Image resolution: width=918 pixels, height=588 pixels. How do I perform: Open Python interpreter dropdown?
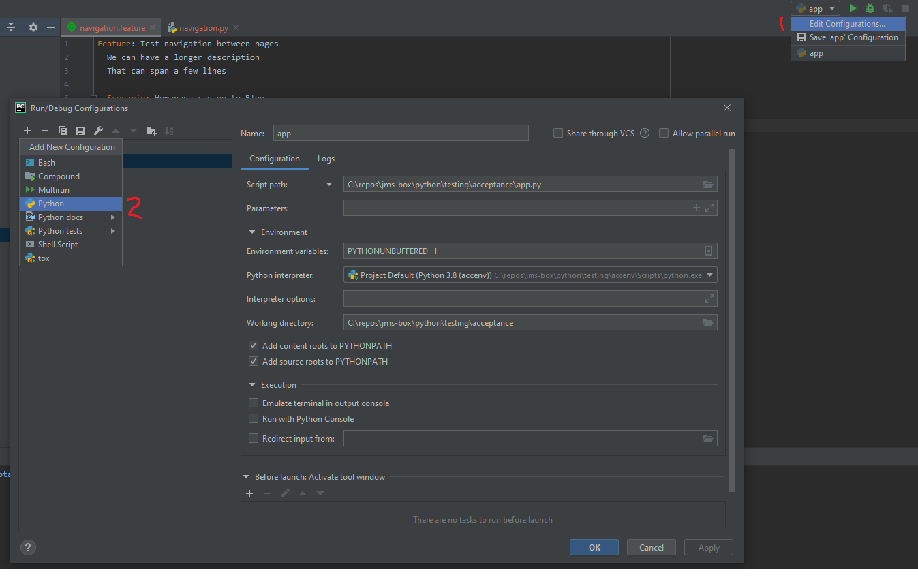point(710,275)
